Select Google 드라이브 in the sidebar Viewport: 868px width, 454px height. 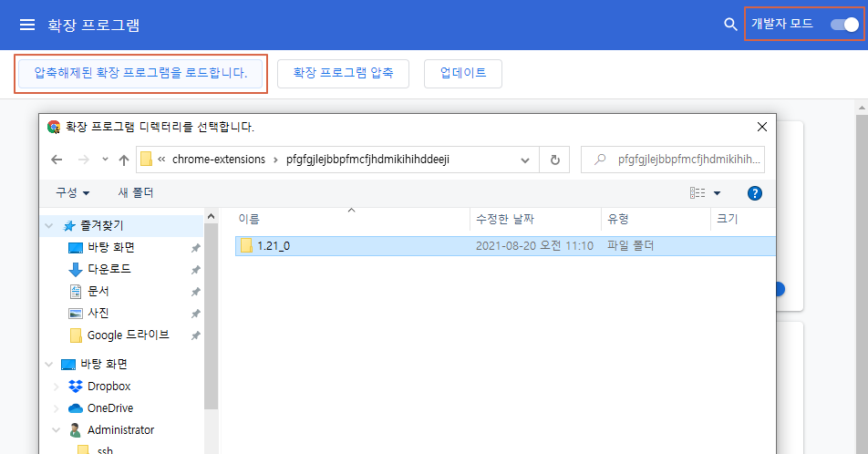pos(128,335)
